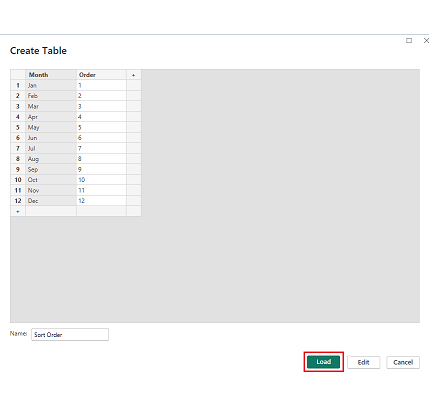Viewport: 429px width, 410px height.
Task: Maximize the Create Table dialog
Action: click(x=409, y=41)
